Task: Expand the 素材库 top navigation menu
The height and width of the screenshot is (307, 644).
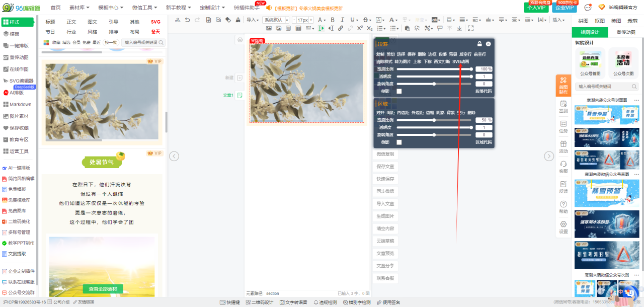Action: (79, 8)
